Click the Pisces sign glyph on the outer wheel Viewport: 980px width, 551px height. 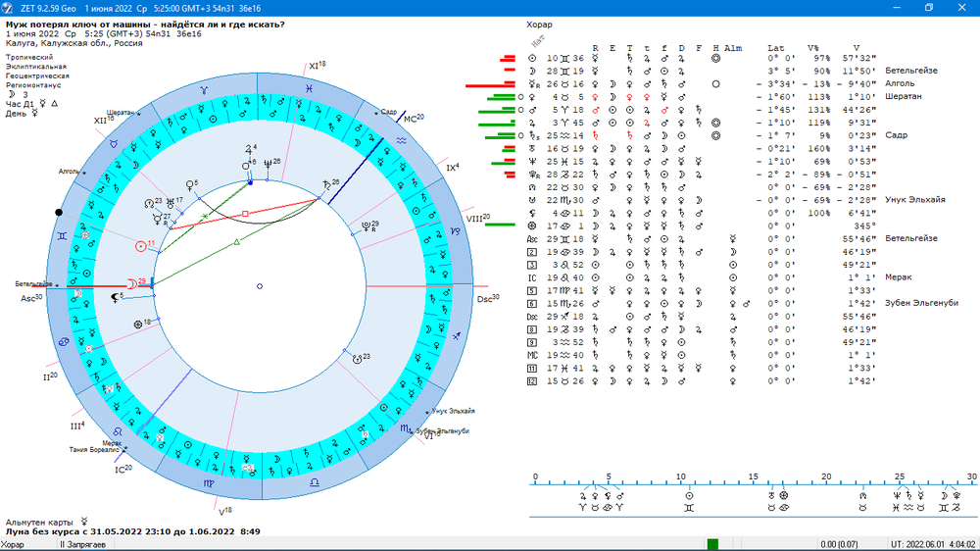click(x=309, y=89)
